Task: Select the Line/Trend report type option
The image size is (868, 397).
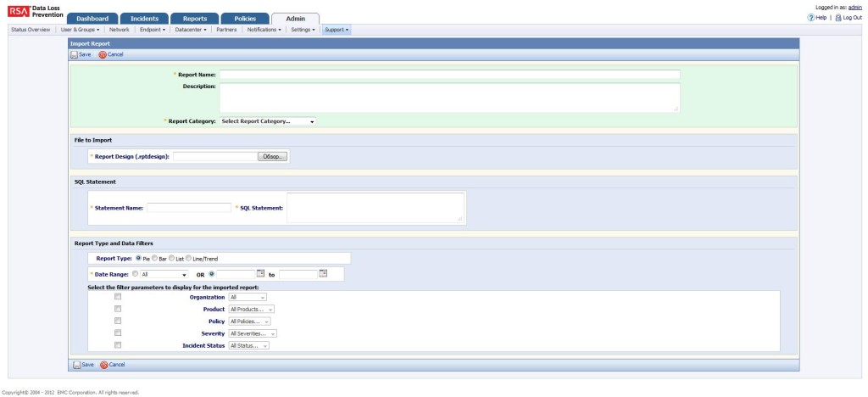Action: coord(190,258)
